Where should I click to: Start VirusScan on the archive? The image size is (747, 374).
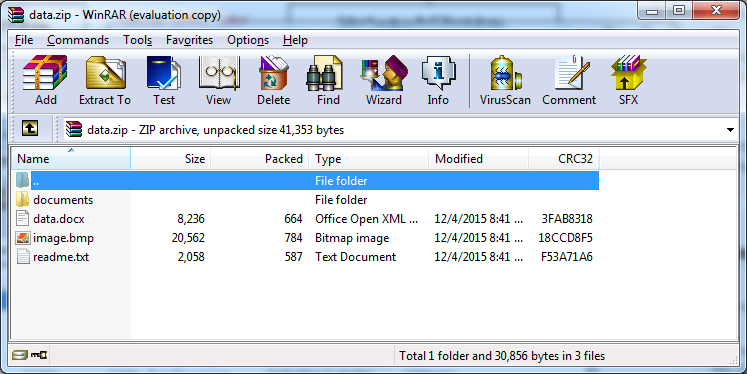(x=505, y=80)
